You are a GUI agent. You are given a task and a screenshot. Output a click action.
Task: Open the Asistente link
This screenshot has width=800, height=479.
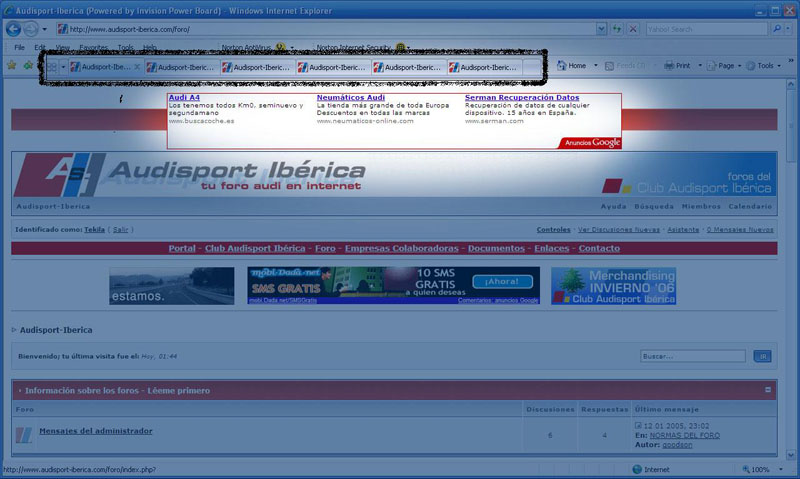pyautogui.click(x=683, y=230)
